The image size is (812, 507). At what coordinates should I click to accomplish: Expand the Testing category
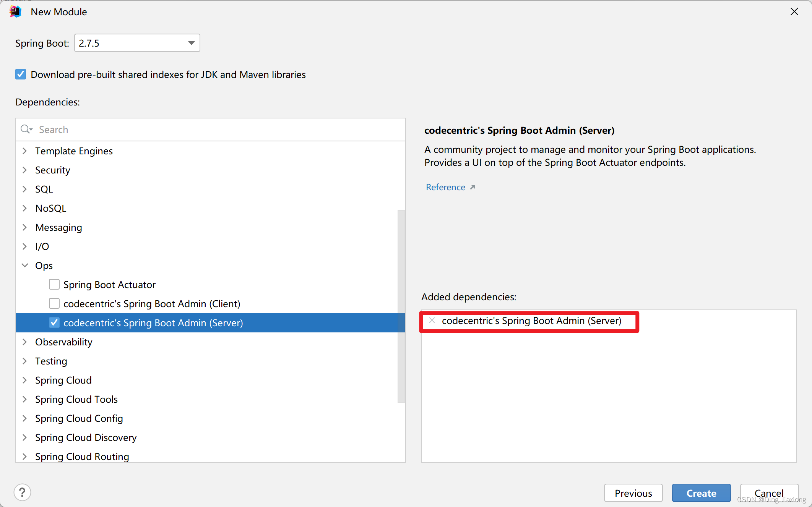[25, 361]
